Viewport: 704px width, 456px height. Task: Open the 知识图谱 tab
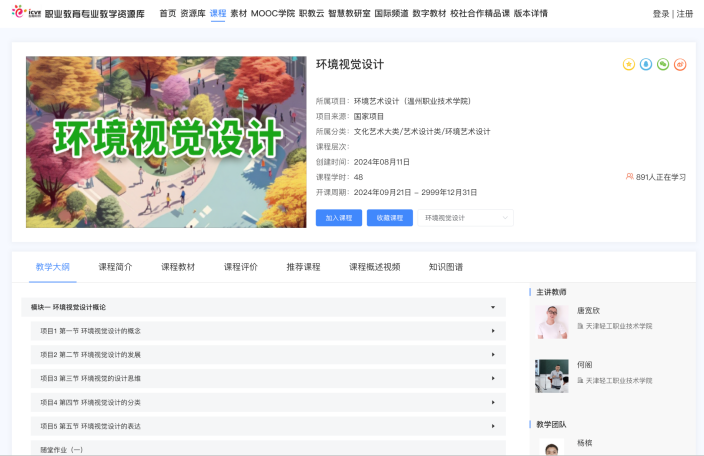pyautogui.click(x=445, y=267)
